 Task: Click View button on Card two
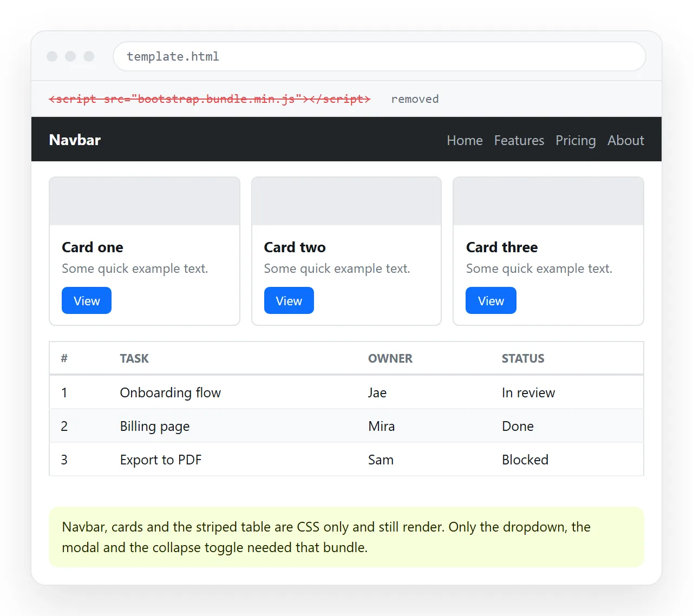coord(289,300)
